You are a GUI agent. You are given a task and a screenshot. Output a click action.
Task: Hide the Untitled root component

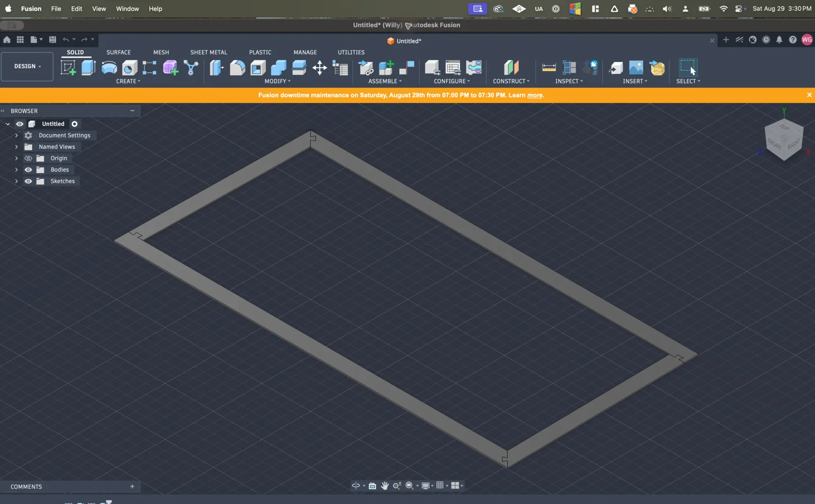[x=19, y=124]
